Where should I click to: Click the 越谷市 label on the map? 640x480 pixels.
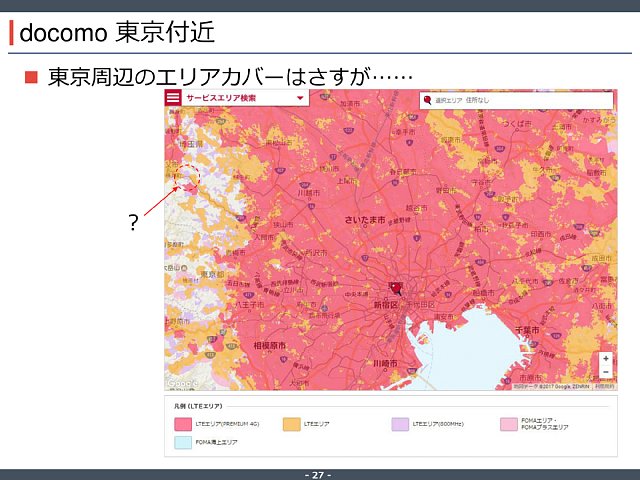pyautogui.click(x=416, y=208)
